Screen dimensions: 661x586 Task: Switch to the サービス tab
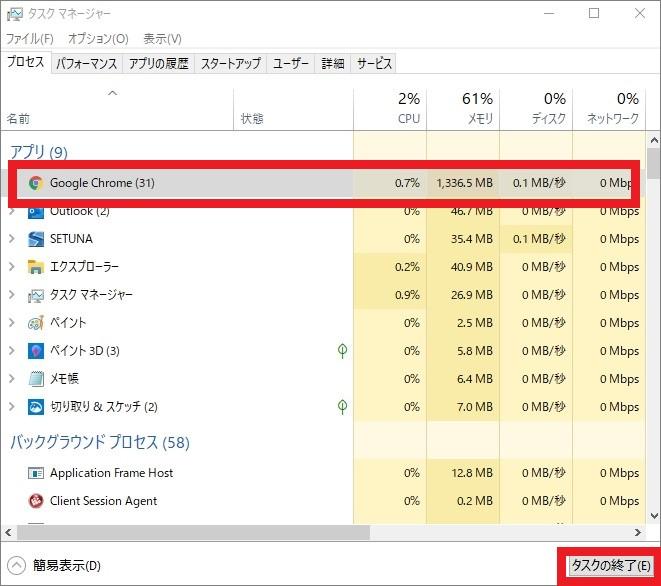(x=374, y=63)
